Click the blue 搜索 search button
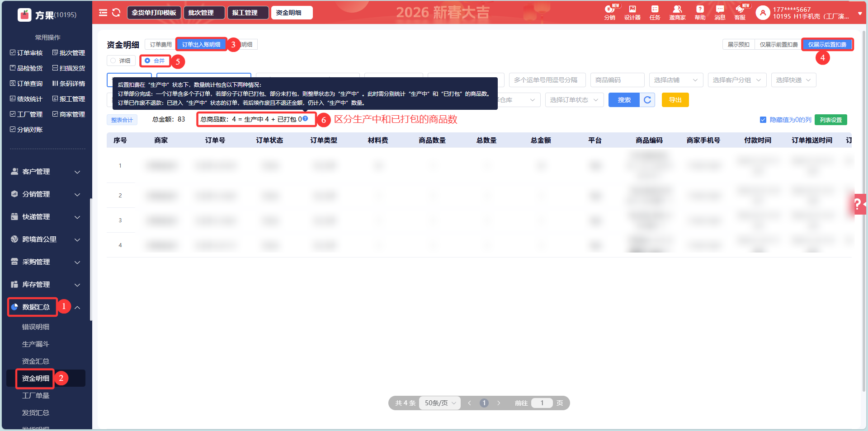The image size is (868, 431). click(624, 100)
